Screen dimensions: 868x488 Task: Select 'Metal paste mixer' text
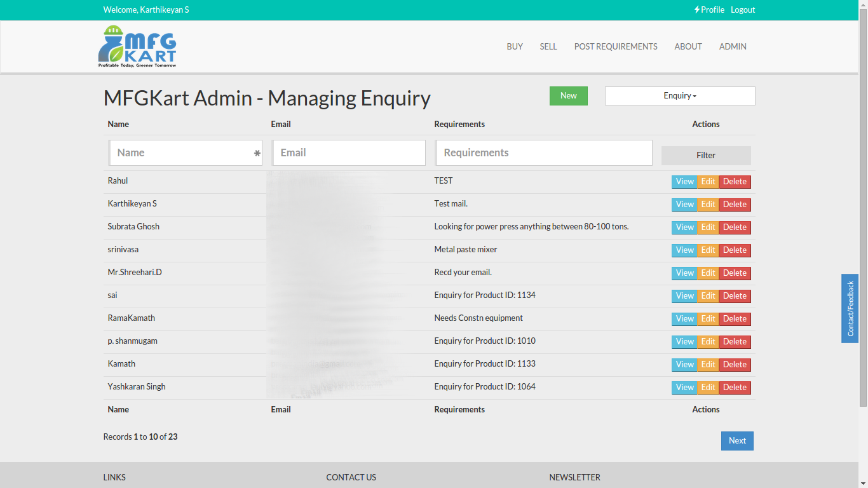point(466,250)
